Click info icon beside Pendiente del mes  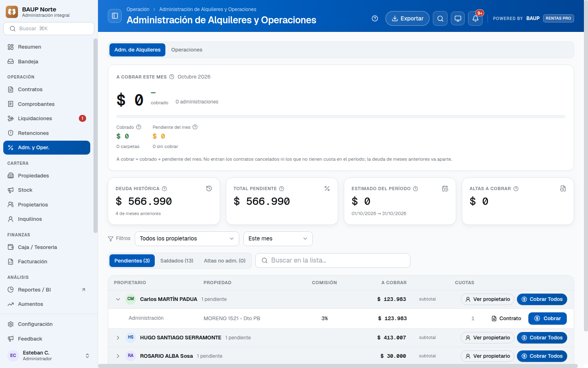[195, 127]
